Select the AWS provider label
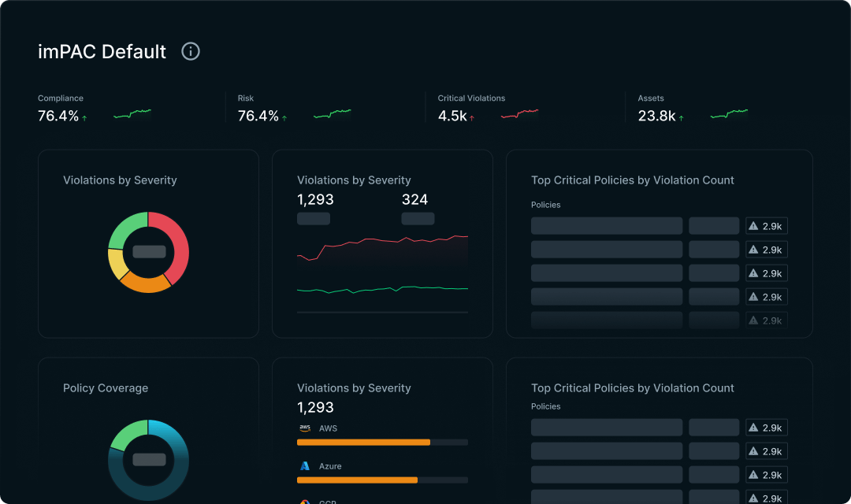851x504 pixels. pos(329,428)
